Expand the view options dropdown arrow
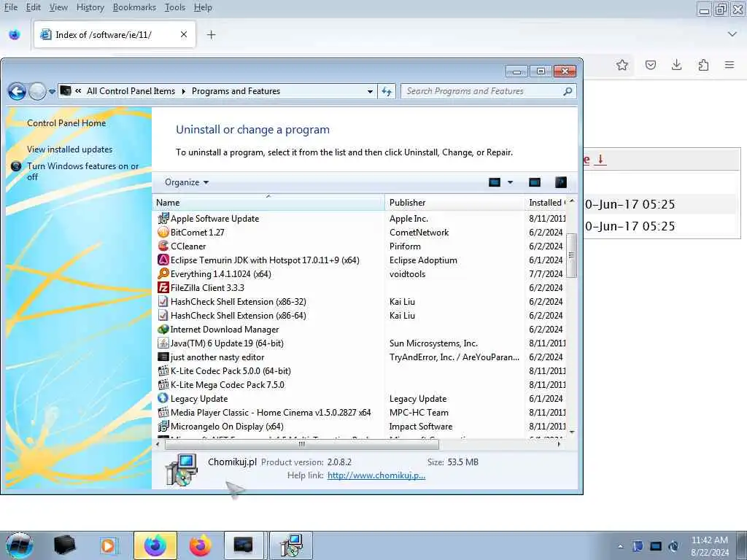 (x=510, y=182)
